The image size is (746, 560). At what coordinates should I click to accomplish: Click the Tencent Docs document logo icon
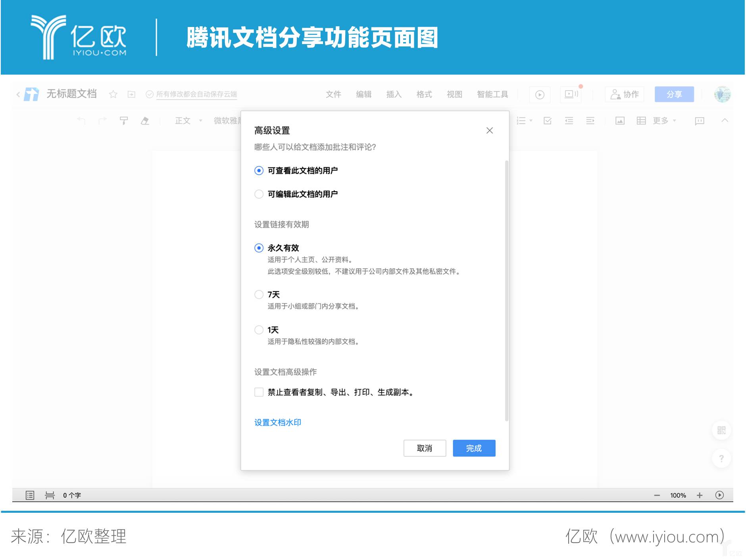pyautogui.click(x=31, y=94)
